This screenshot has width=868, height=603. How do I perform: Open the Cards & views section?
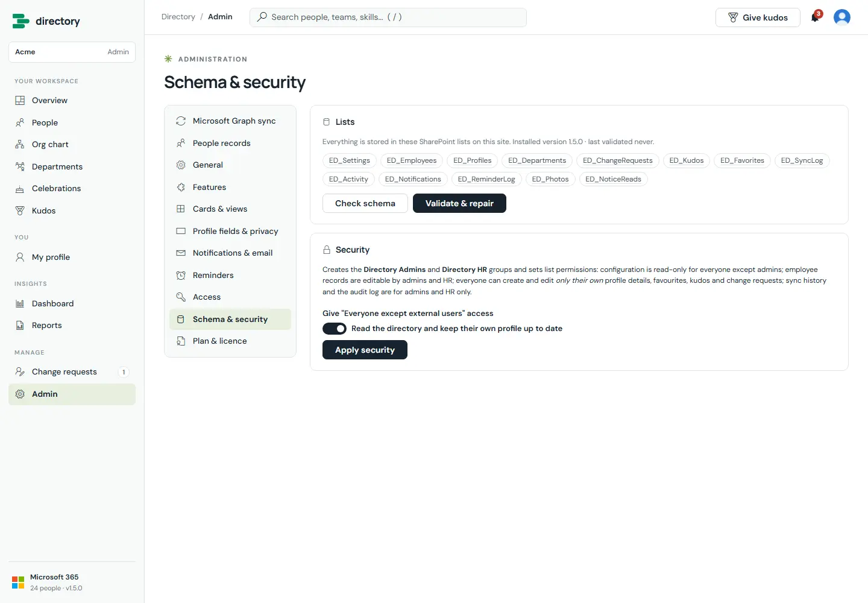coord(230,209)
